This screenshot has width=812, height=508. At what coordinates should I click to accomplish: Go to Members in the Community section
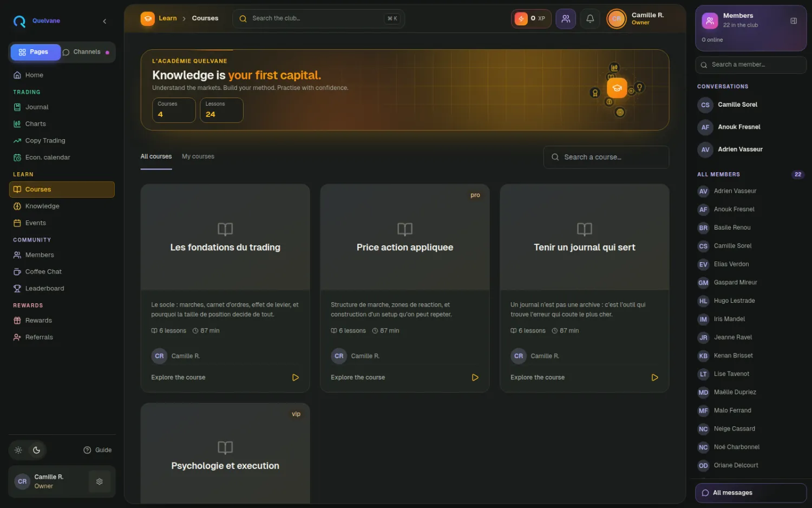tap(62, 255)
